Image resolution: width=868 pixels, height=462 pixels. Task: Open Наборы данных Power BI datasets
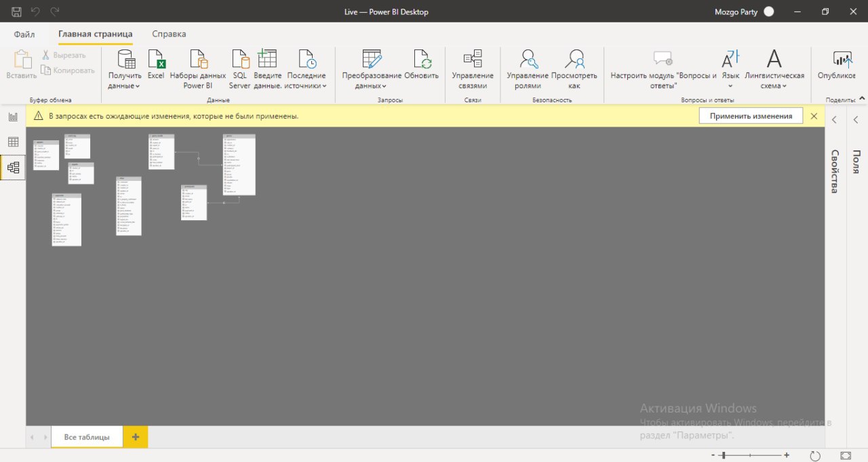coord(198,70)
